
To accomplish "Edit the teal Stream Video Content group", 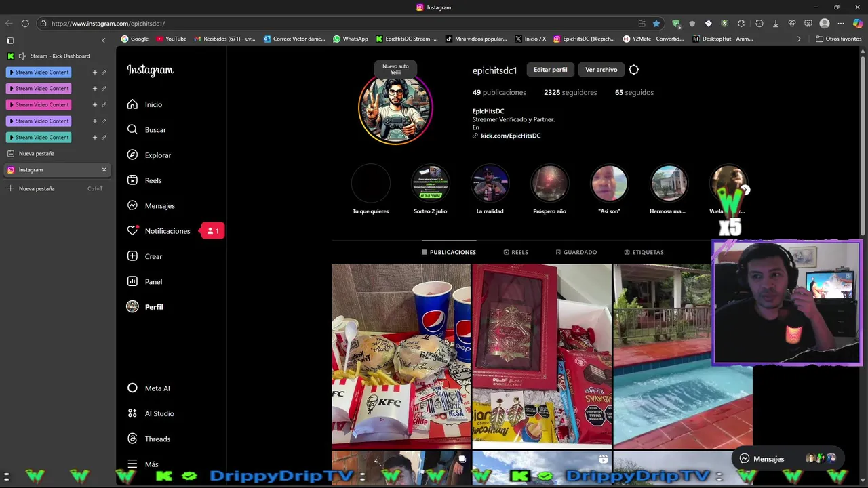I will tap(104, 137).
